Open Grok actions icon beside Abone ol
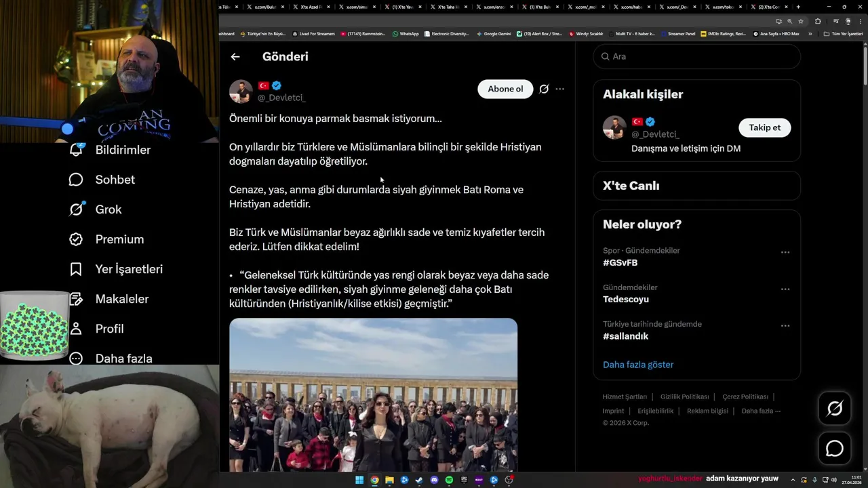Screen dimensions: 868x488 pyautogui.click(x=544, y=89)
